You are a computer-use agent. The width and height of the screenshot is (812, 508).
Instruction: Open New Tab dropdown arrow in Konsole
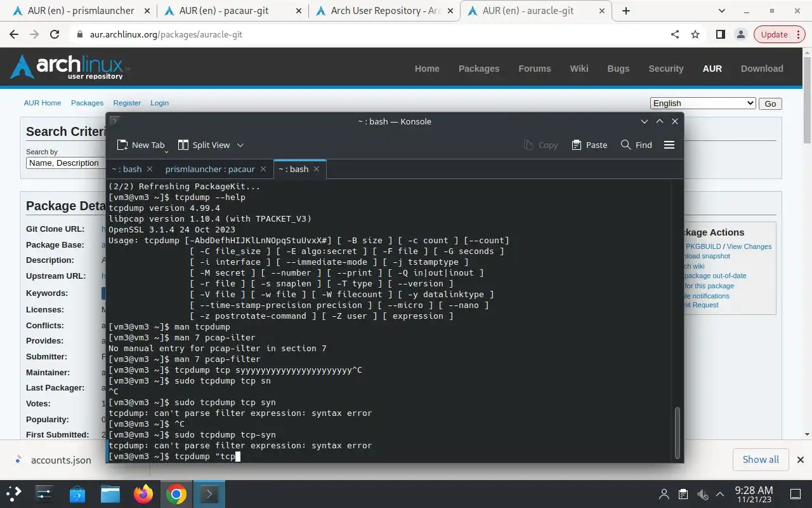click(x=167, y=151)
